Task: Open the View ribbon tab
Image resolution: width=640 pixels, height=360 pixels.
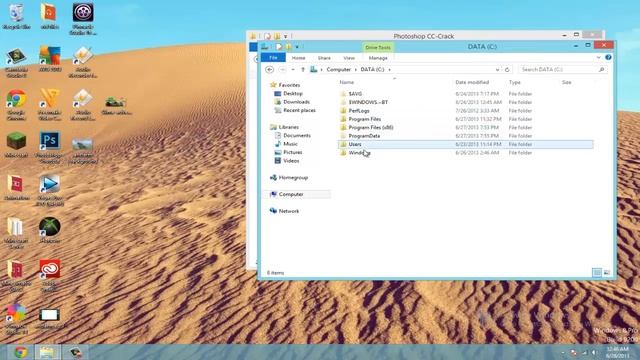Action: (x=349, y=58)
